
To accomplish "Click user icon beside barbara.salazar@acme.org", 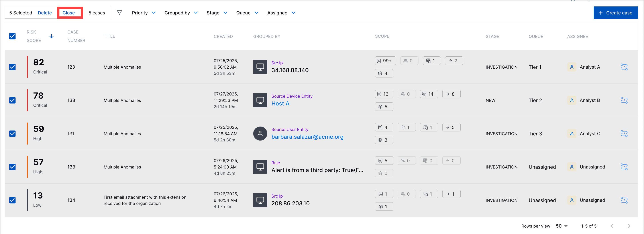I will pos(260,134).
